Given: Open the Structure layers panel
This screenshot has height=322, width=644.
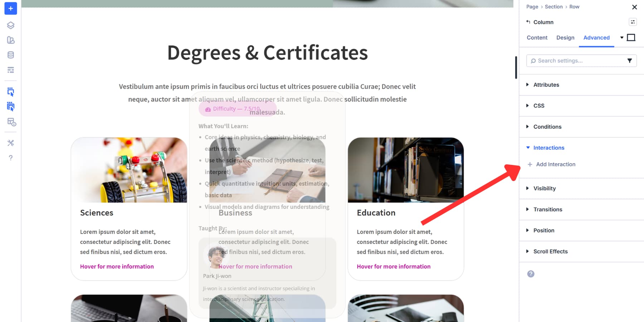Looking at the screenshot, I should [10, 25].
